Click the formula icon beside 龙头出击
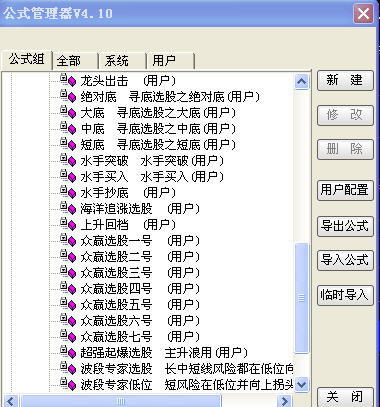 tap(68, 80)
